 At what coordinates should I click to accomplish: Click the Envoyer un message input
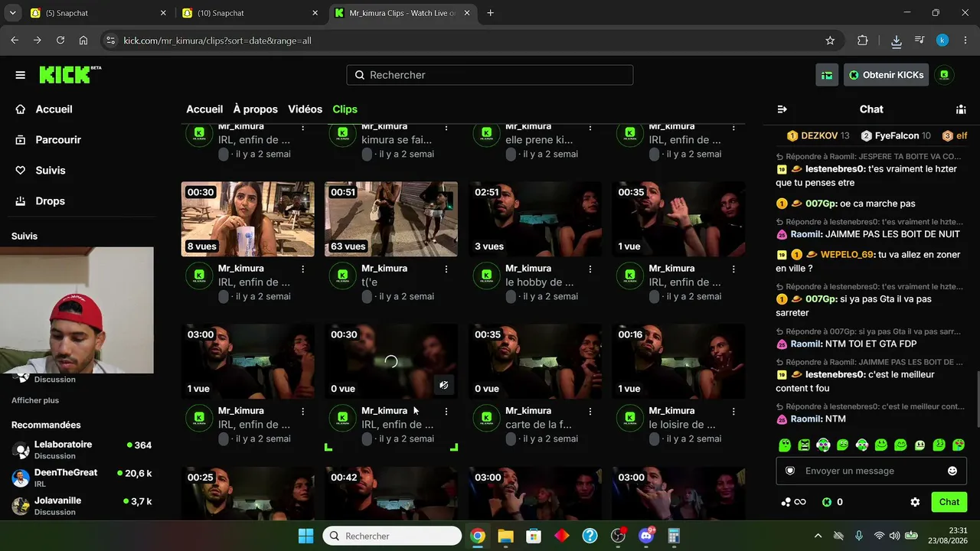tap(872, 471)
